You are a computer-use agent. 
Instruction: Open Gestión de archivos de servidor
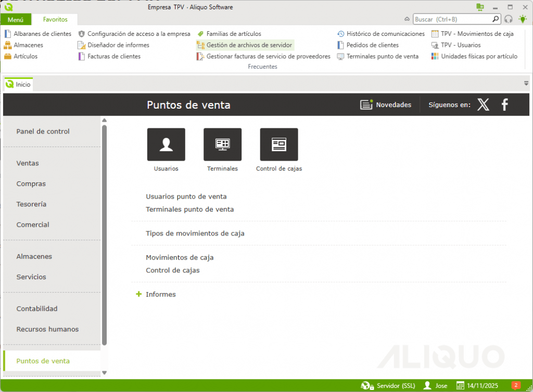click(249, 45)
